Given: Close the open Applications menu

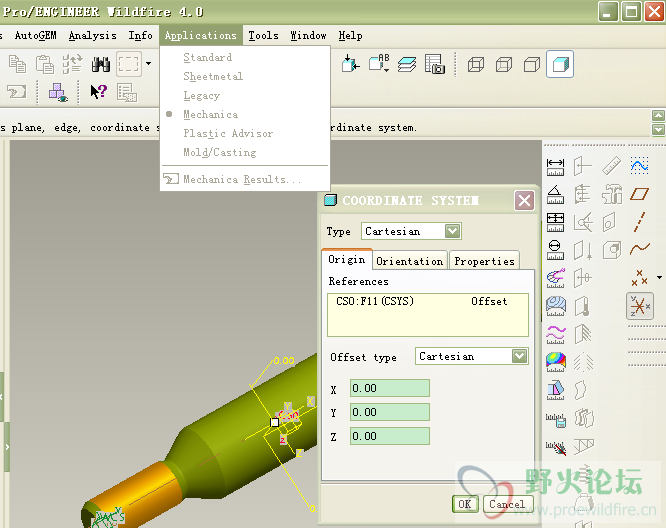Looking at the screenshot, I should click(200, 36).
